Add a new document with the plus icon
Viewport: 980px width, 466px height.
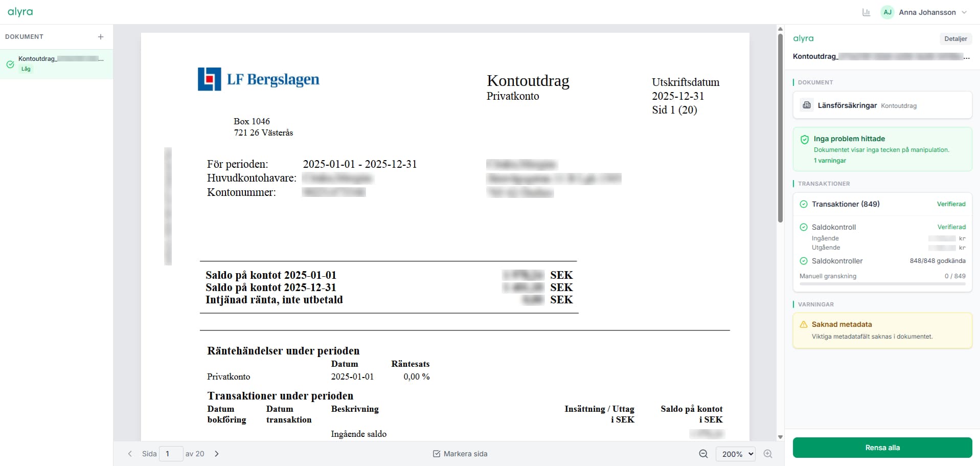click(100, 37)
